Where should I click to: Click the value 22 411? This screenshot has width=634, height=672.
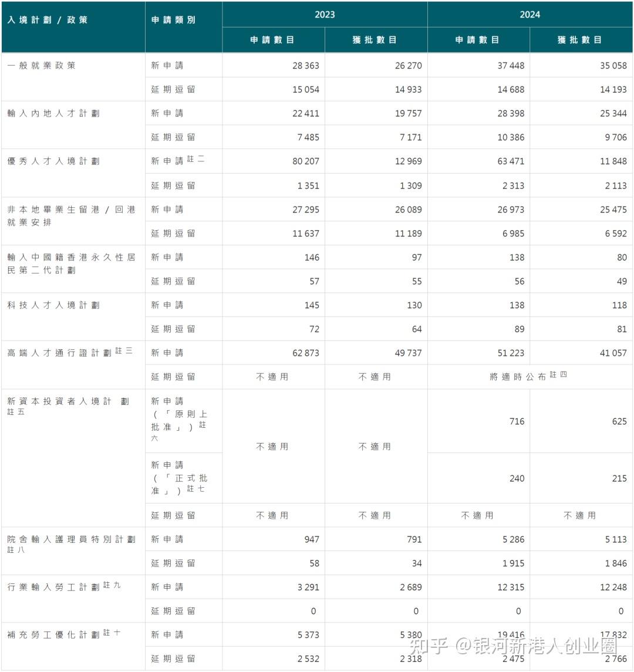(x=306, y=114)
